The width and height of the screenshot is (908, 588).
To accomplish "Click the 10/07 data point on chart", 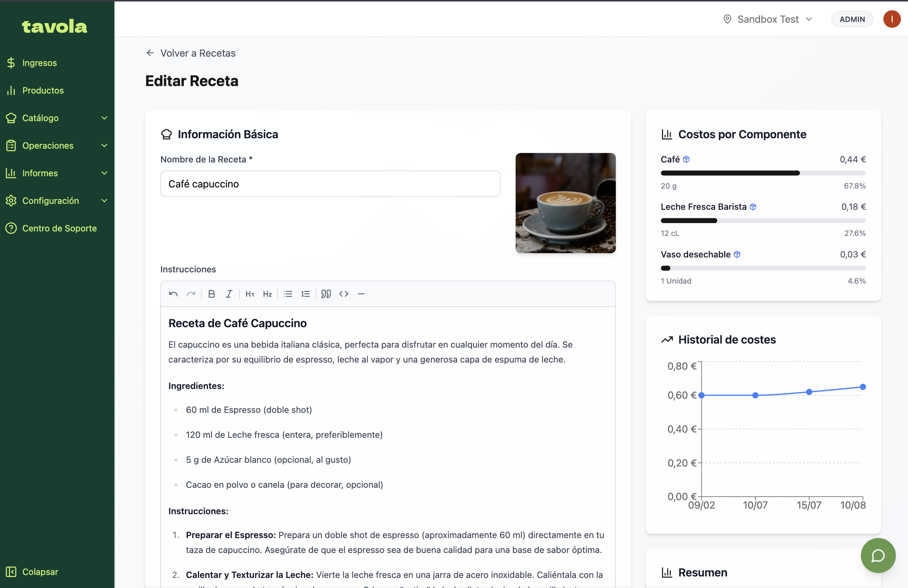I will 755,395.
